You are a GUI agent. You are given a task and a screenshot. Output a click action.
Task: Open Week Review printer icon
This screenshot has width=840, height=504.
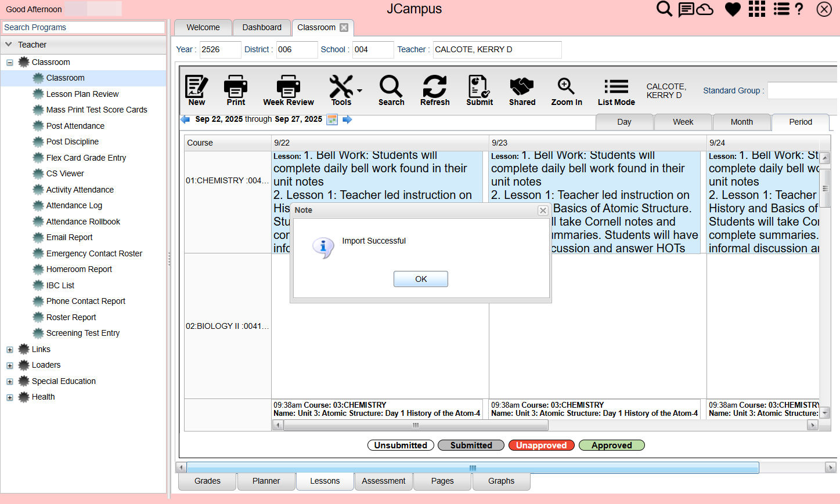[289, 90]
